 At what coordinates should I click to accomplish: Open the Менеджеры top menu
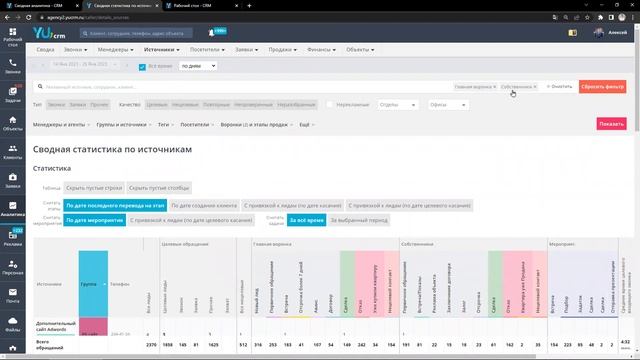116,49
